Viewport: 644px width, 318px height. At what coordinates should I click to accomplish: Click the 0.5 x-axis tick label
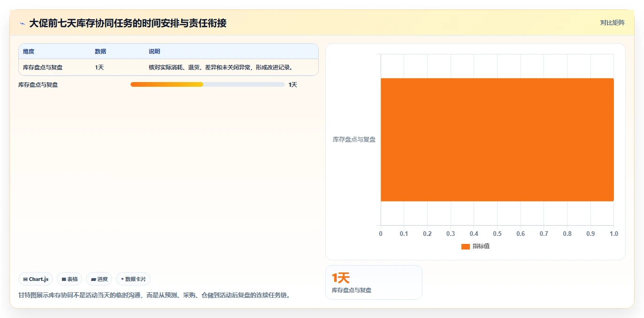(497, 234)
